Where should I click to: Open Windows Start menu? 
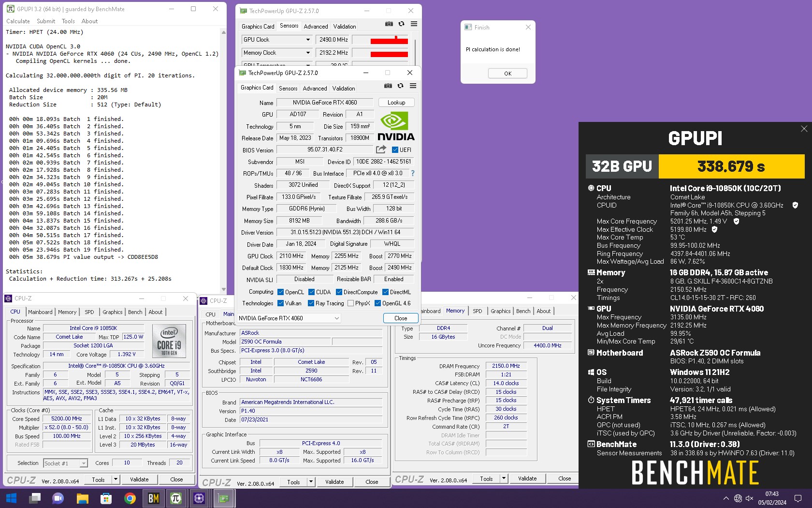pos(11,498)
